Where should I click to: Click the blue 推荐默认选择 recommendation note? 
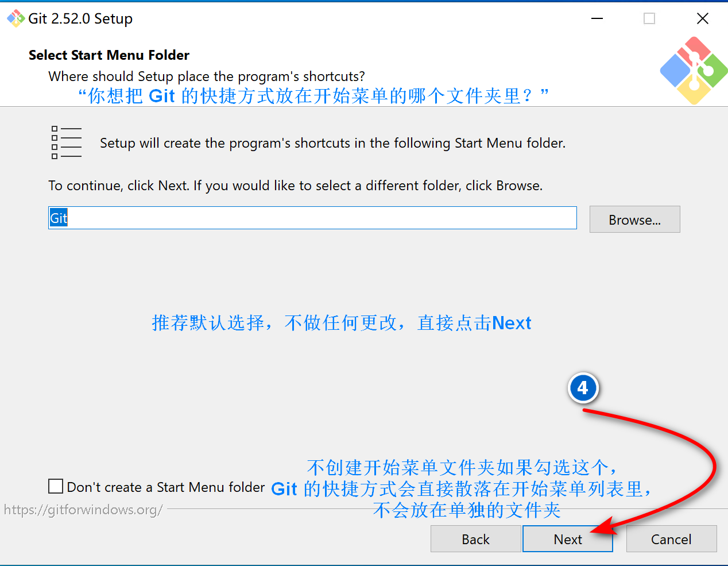point(342,323)
